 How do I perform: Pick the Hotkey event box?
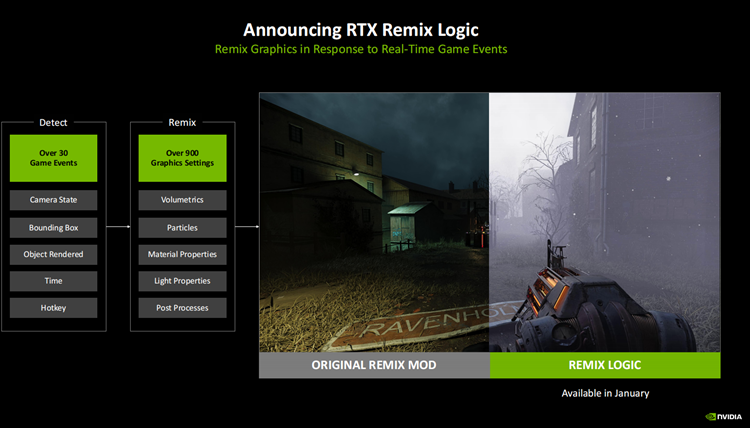(x=54, y=307)
